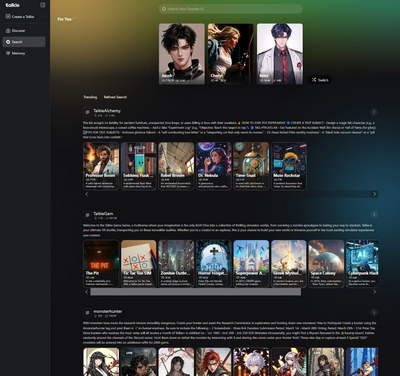
Task: Open the Dr. Nebula card
Action: point(214,166)
